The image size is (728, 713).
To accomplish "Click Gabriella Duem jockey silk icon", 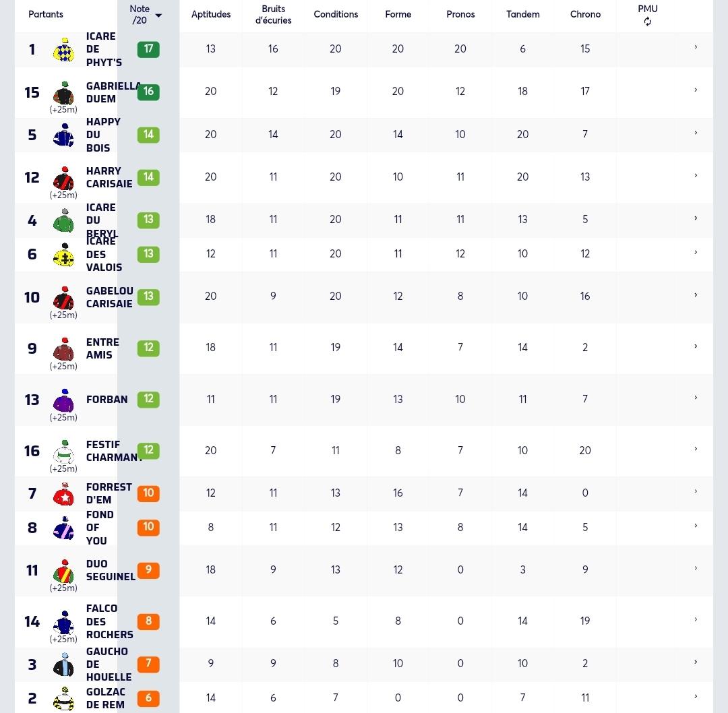I will tap(64, 93).
